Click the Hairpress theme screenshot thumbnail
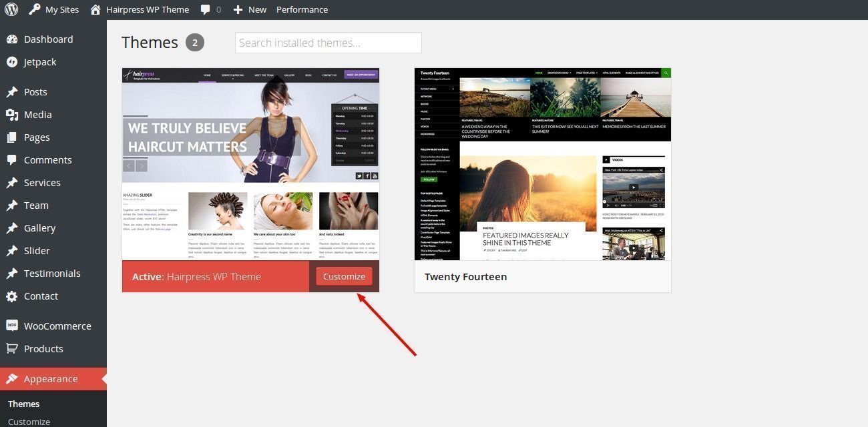The image size is (868, 427). pos(250,164)
